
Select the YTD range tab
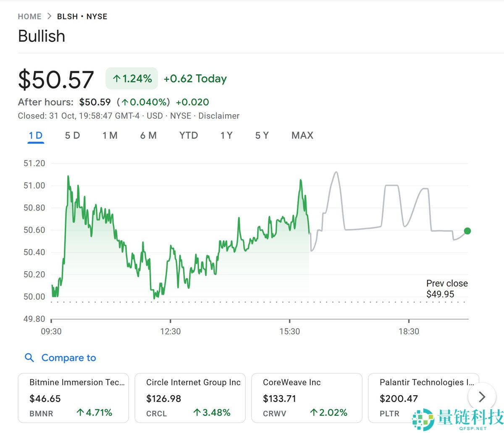coord(188,136)
